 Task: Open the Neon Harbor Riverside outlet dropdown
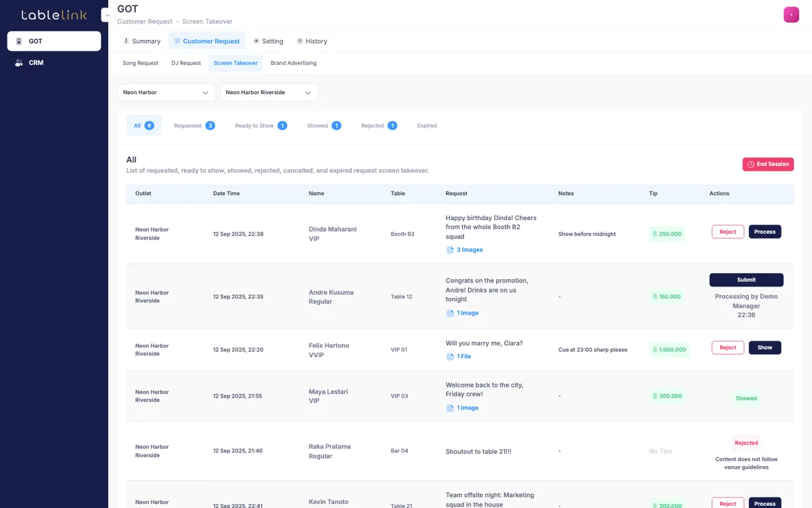[269, 93]
